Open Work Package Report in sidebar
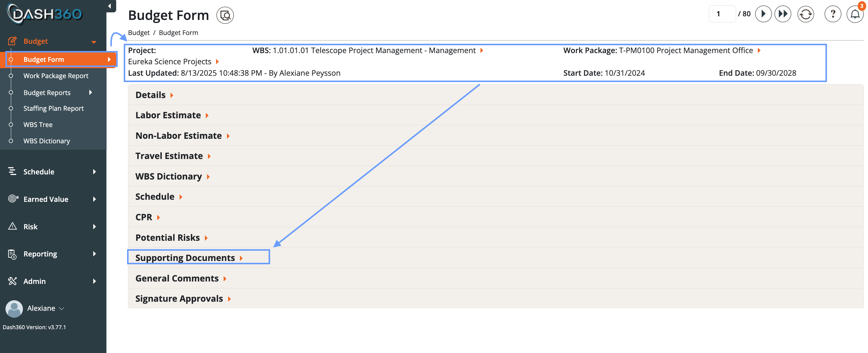Viewport: 868px width, 353px height. pos(56,76)
